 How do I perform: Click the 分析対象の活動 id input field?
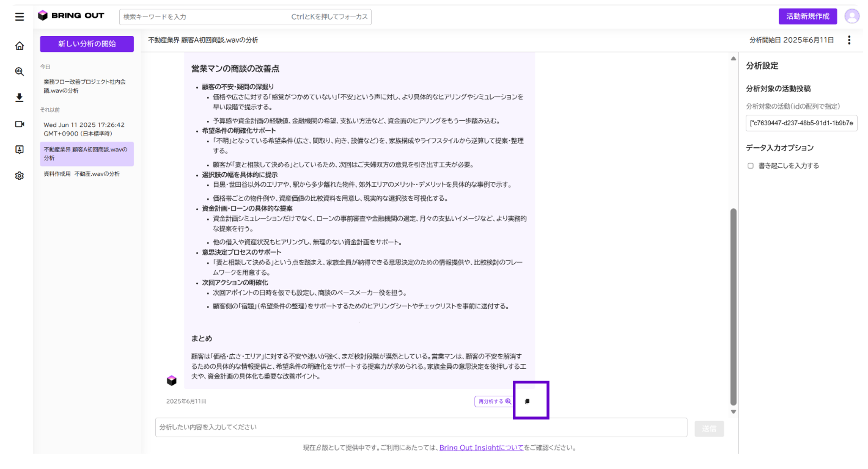coord(801,123)
